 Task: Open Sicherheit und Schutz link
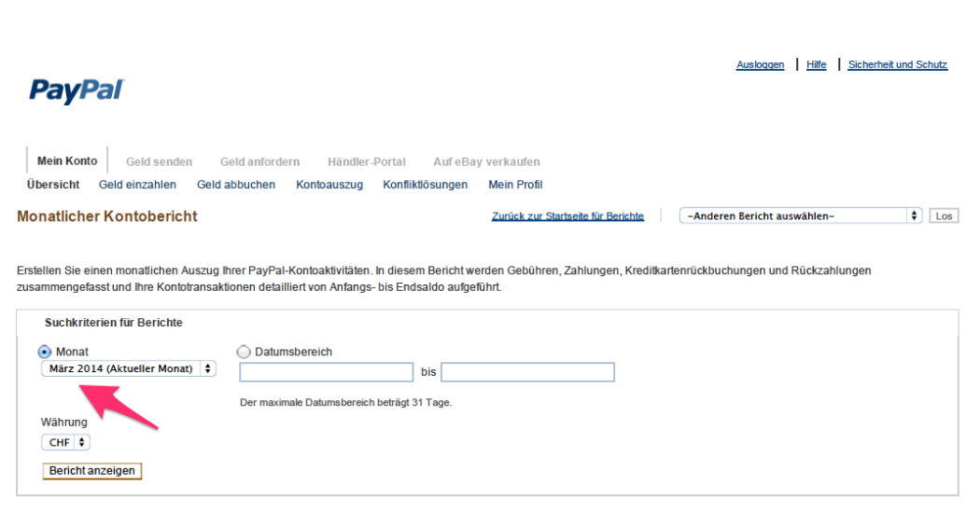(898, 64)
